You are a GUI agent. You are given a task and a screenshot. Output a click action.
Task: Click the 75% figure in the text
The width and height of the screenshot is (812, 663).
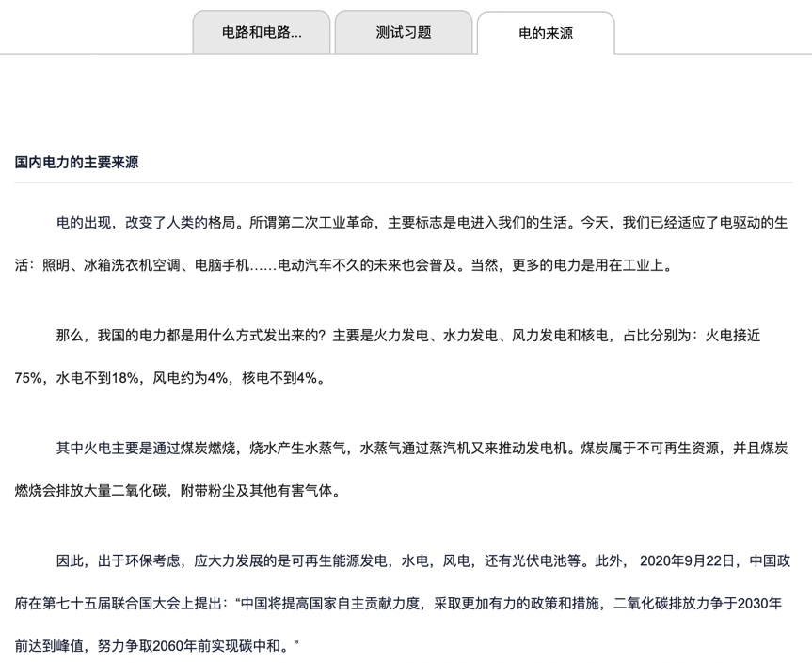tap(30, 377)
